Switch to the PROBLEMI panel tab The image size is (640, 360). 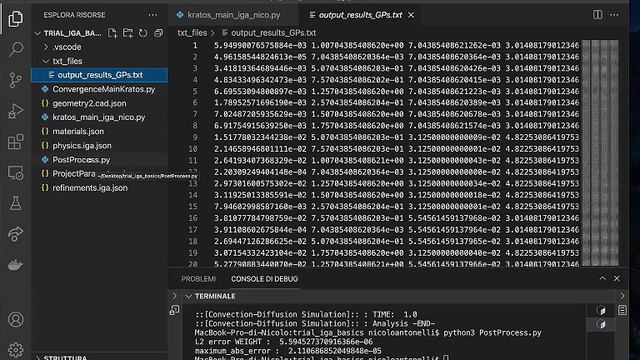[198, 279]
